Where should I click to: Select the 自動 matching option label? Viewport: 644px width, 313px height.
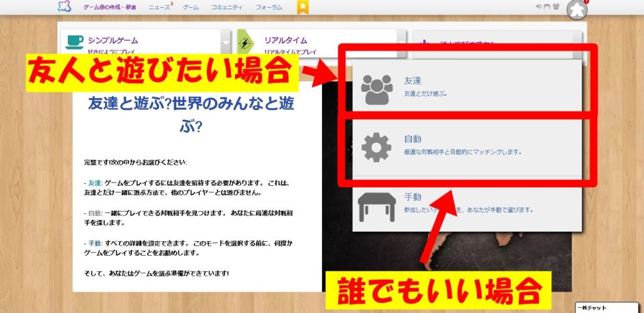click(413, 139)
